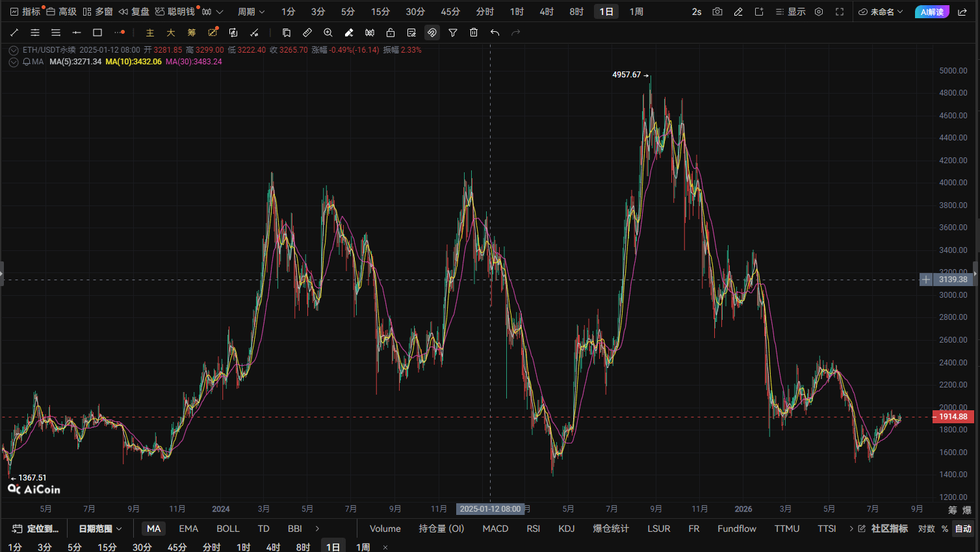Click the 筹 chip icon in the drawing toolbar

point(192,33)
